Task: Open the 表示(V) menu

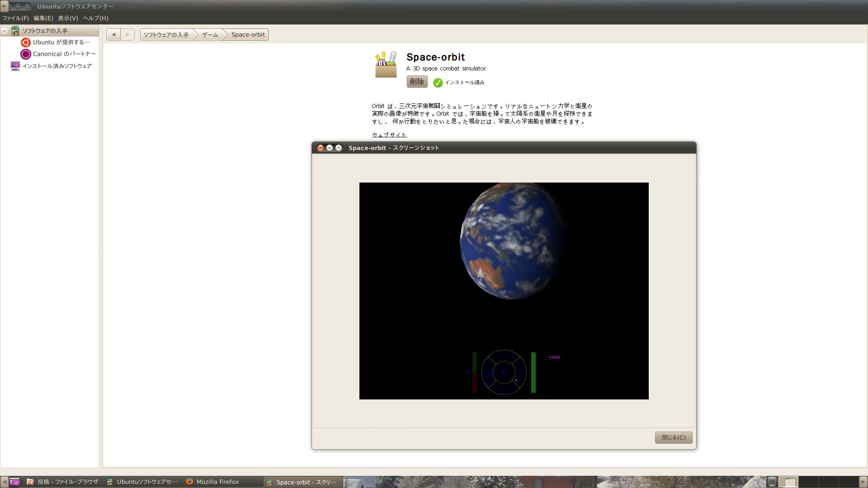Action: pos(68,18)
